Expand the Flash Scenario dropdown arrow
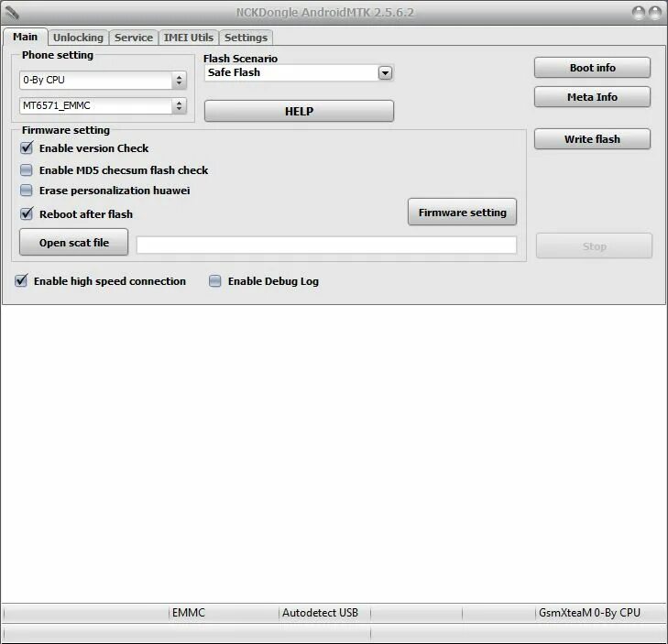 [385, 73]
